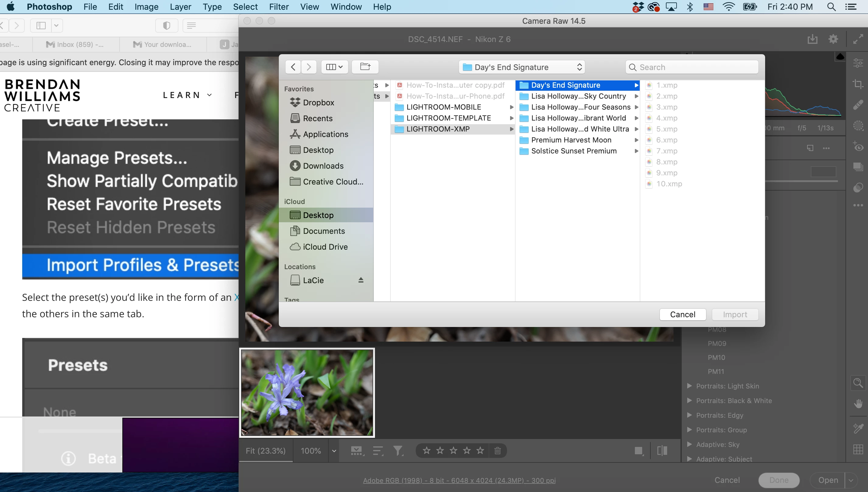Click the Adobe RGB workflow options link
This screenshot has height=492, width=868.
459,480
